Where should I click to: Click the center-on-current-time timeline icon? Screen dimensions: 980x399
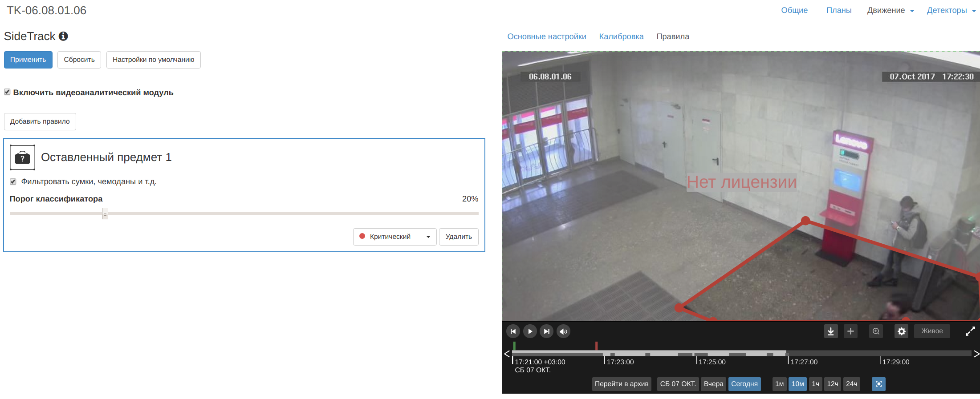point(878,384)
